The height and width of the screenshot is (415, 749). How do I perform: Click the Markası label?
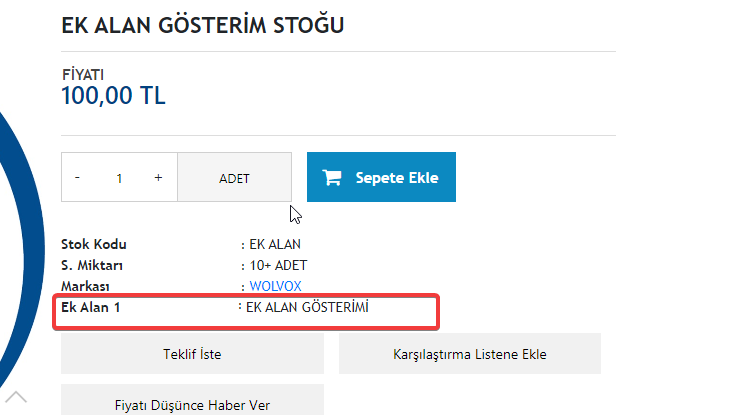click(x=85, y=286)
